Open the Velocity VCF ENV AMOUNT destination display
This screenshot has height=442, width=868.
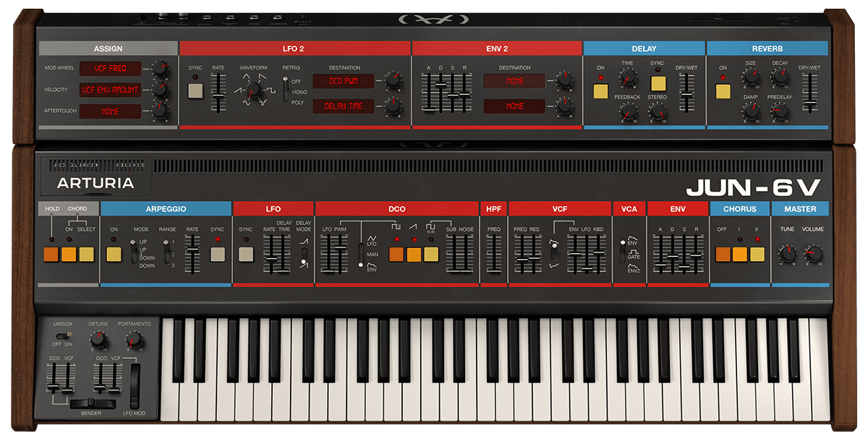[x=110, y=90]
